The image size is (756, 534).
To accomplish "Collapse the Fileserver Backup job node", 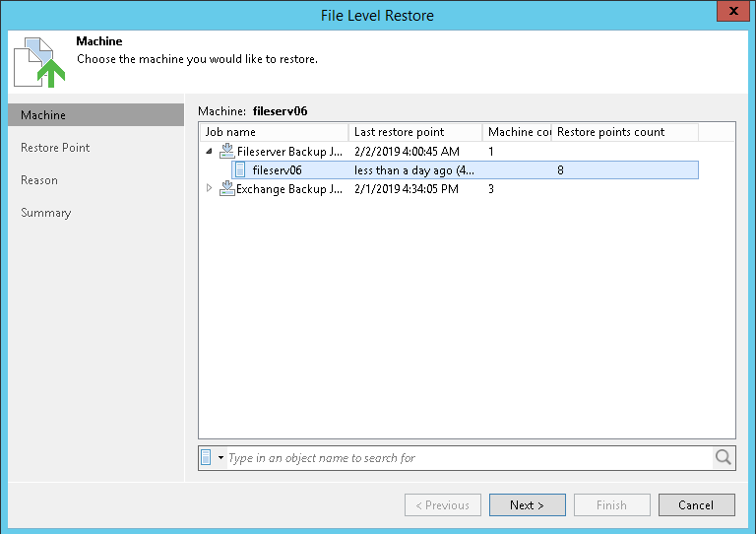I will [209, 152].
